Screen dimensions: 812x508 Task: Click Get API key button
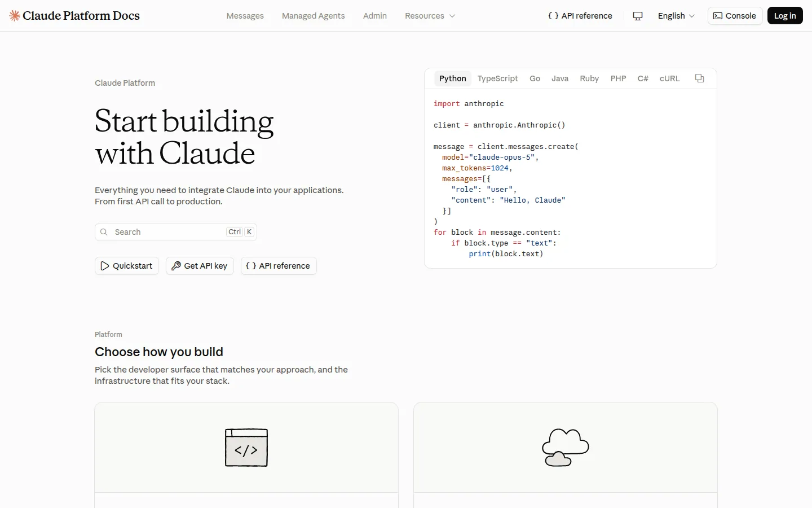pyautogui.click(x=200, y=266)
